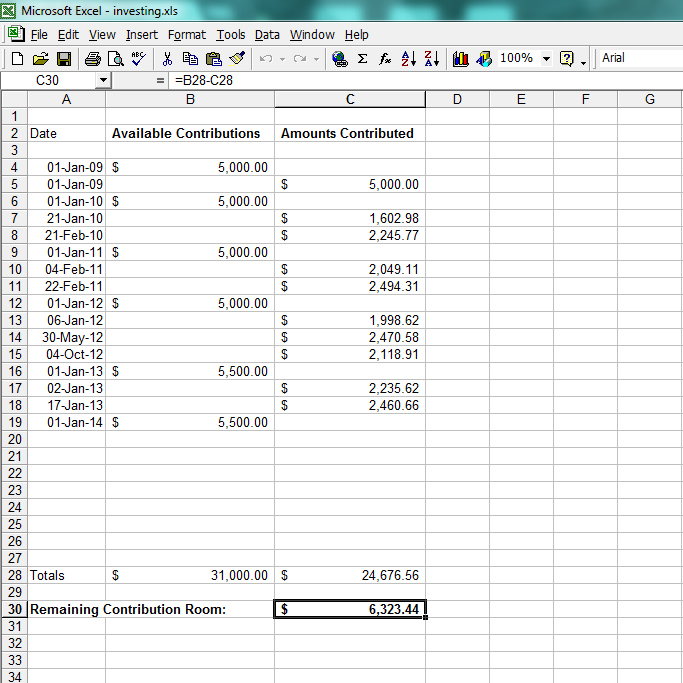Select the Amounts Contributed heading cell

click(x=350, y=133)
